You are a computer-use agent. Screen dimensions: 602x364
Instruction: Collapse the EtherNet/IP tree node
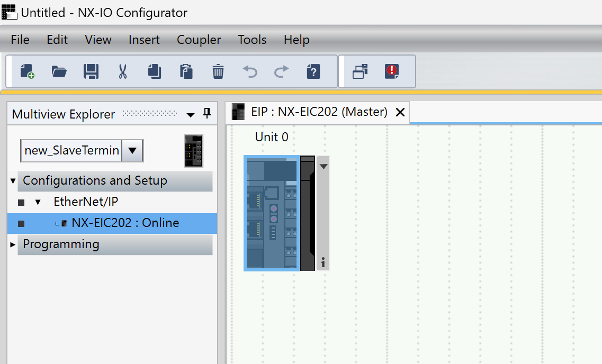[38, 202]
